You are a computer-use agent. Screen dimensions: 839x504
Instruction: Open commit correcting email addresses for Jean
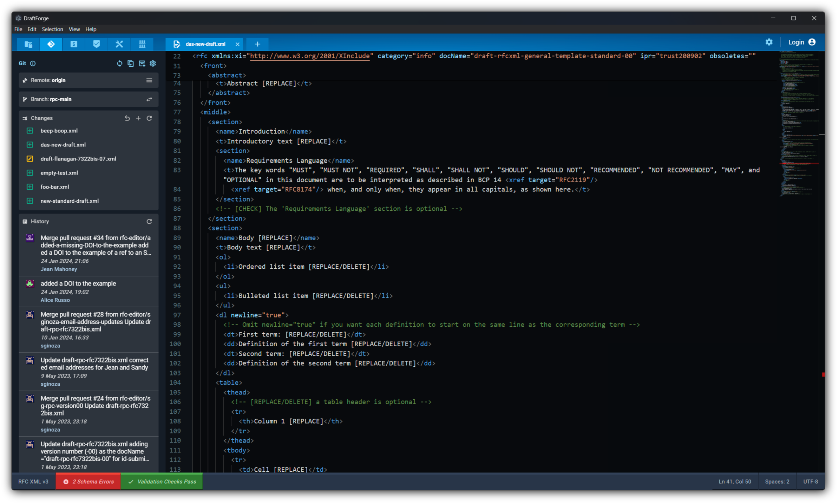(x=89, y=372)
